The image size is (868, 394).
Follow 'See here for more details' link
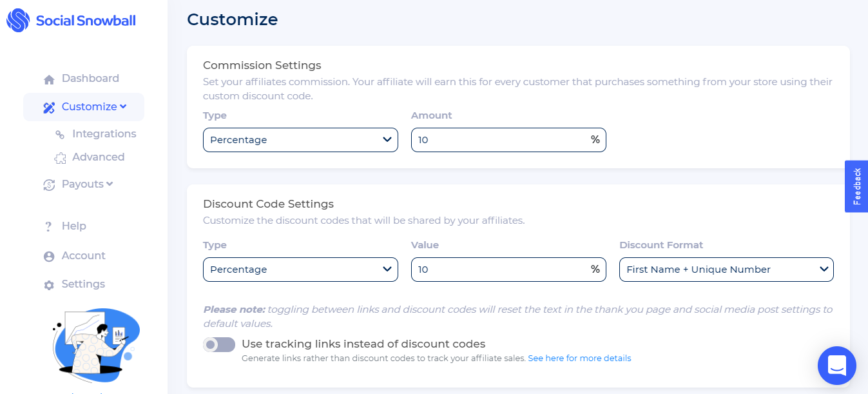pyautogui.click(x=579, y=359)
